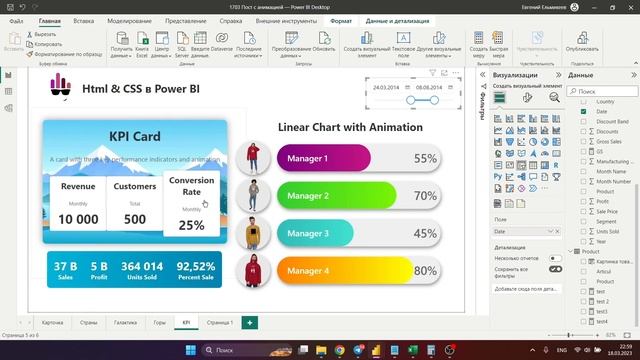This screenshot has height=360, width=640.
Task: Click the start date 24.03.2014 field
Action: [x=386, y=87]
